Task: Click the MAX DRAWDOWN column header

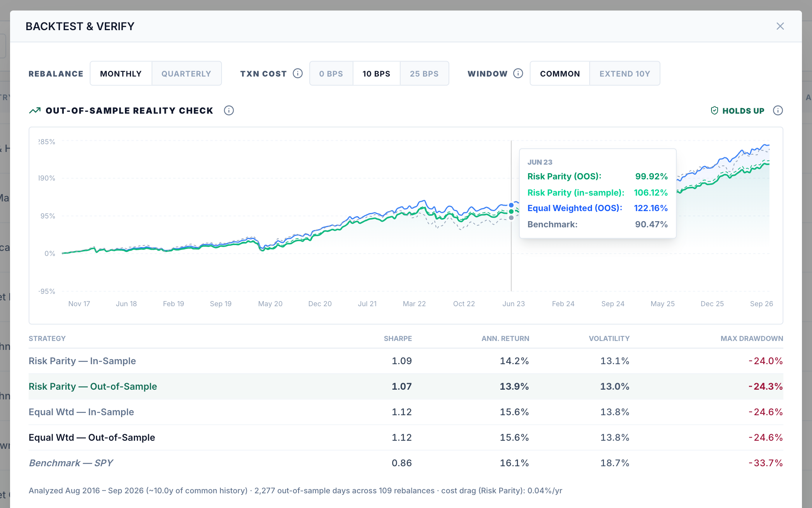Action: tap(752, 339)
